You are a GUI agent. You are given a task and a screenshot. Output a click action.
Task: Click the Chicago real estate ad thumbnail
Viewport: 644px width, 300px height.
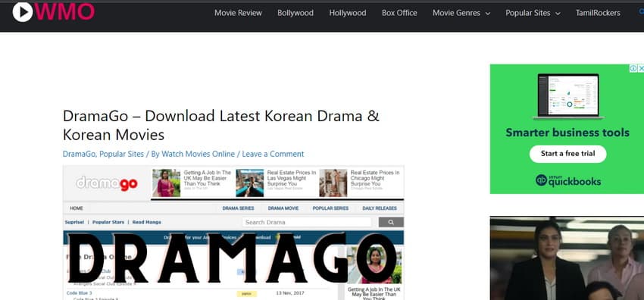pyautogui.click(x=333, y=183)
